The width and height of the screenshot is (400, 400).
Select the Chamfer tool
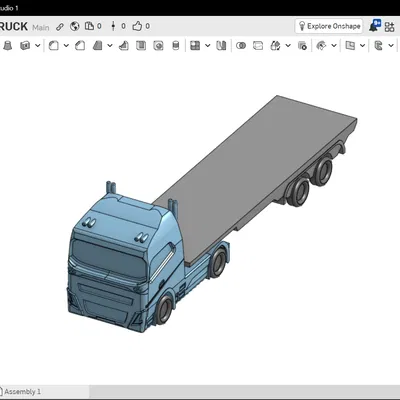pos(80,45)
